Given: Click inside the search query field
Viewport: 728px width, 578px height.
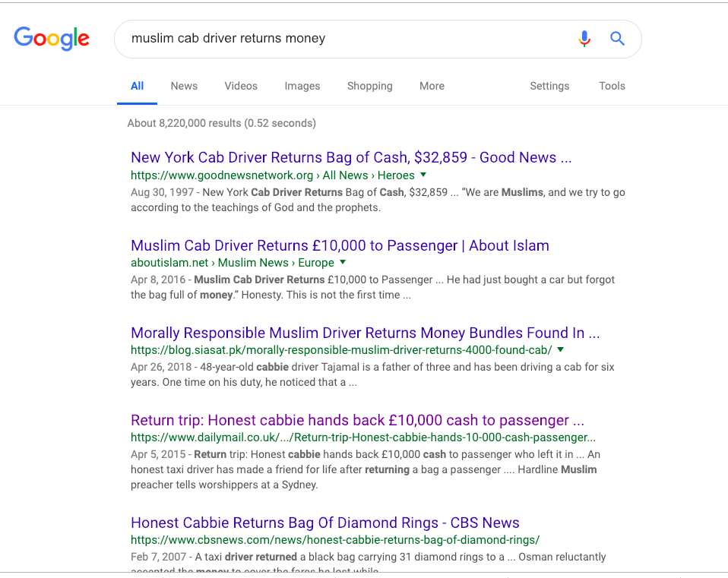Looking at the screenshot, I should click(x=342, y=39).
